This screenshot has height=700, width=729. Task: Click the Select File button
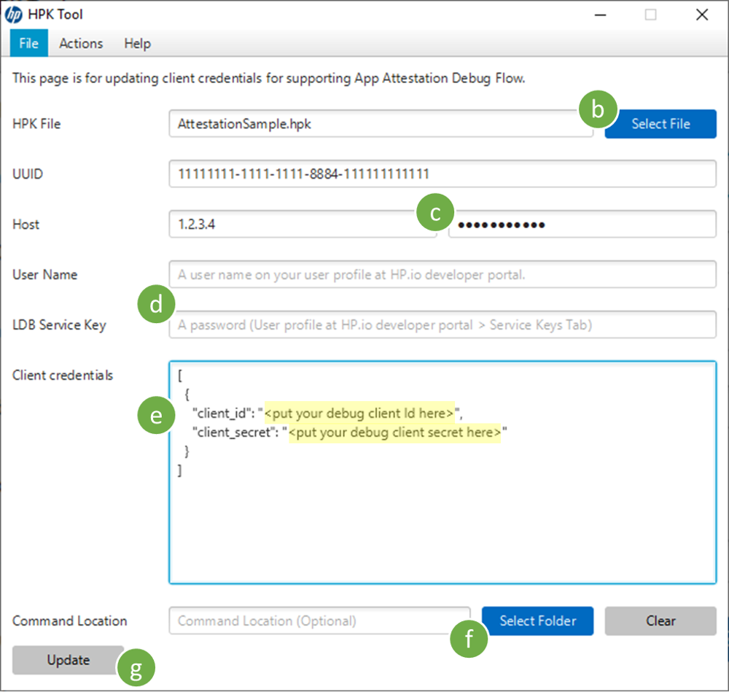(660, 124)
